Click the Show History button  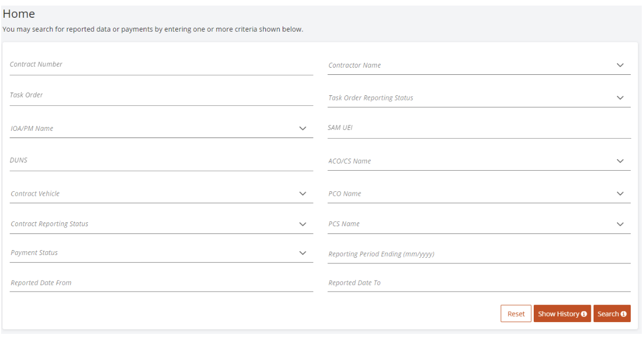(x=562, y=313)
